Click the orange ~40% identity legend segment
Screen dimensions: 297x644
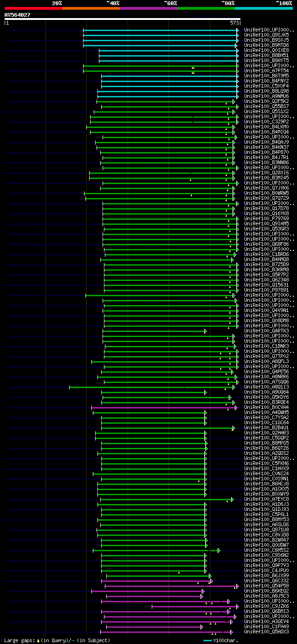(91, 8)
